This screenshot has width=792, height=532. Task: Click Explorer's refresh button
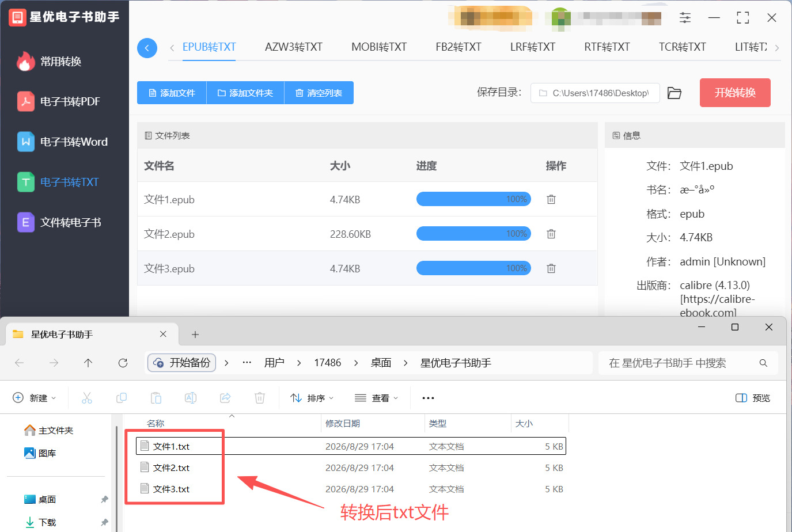tap(123, 363)
